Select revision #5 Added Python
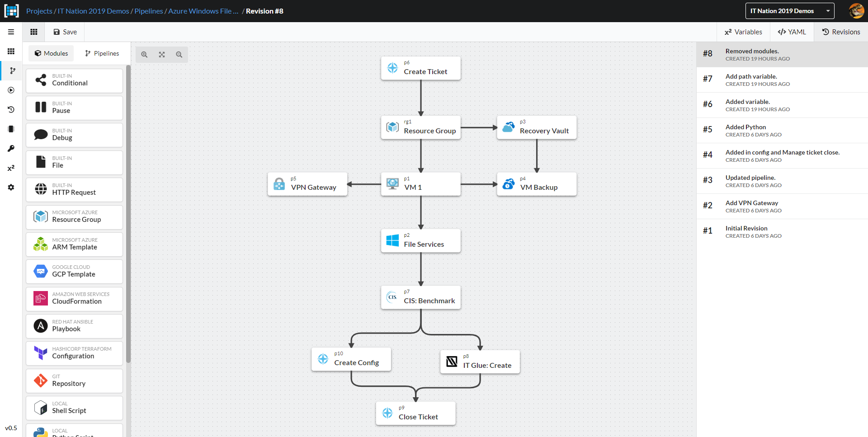Image resolution: width=868 pixels, height=437 pixels. click(x=782, y=131)
